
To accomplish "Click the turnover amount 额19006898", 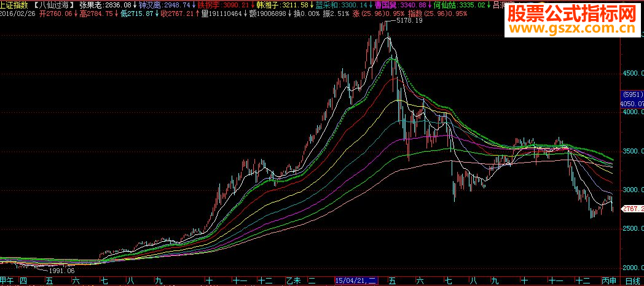I will (x=268, y=14).
